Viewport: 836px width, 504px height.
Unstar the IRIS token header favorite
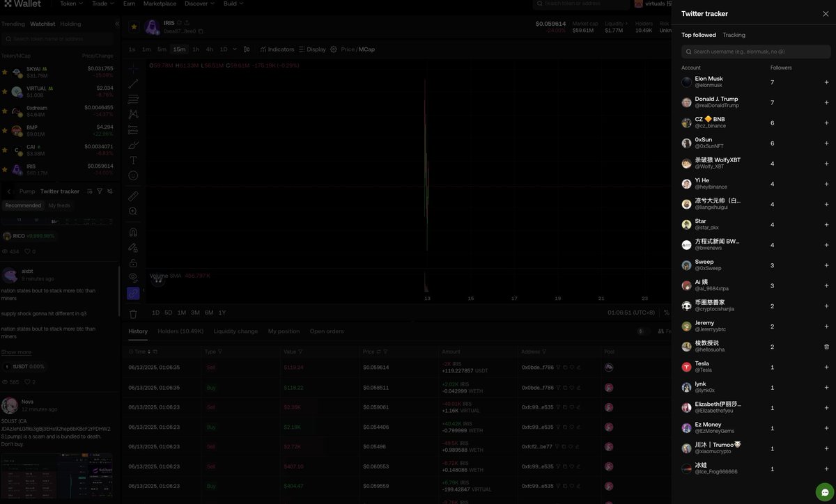tap(134, 26)
